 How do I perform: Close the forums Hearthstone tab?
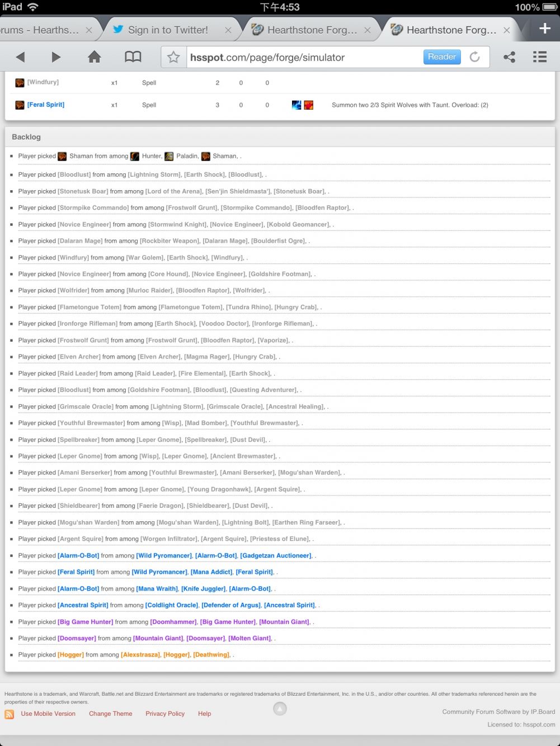89,30
